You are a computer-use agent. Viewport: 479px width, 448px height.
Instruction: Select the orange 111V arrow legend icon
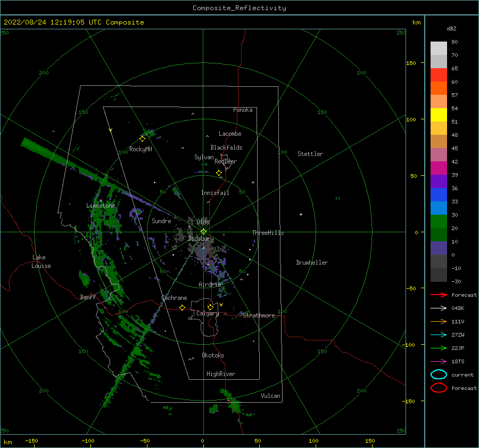tap(439, 321)
